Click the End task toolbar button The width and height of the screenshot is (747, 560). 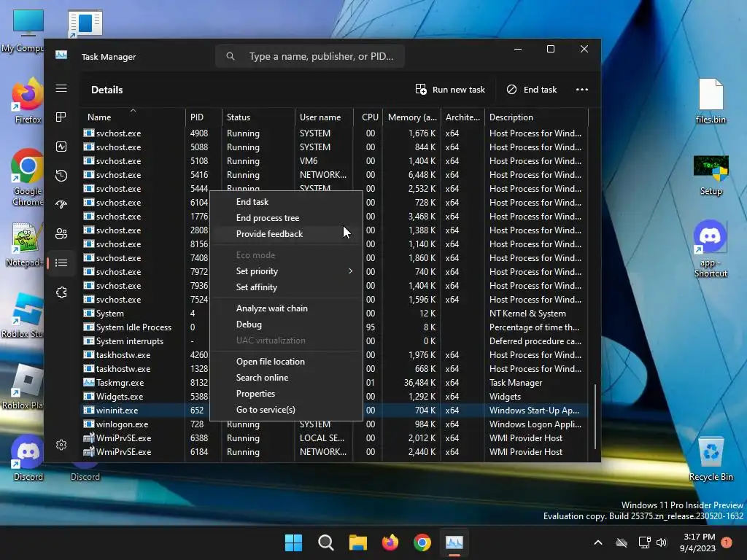coord(532,90)
